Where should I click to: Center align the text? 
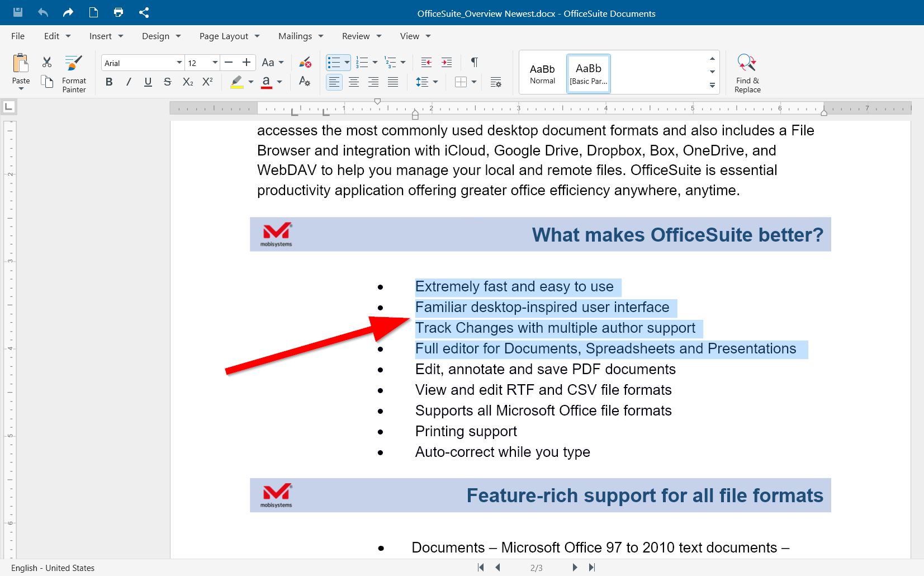pos(354,82)
